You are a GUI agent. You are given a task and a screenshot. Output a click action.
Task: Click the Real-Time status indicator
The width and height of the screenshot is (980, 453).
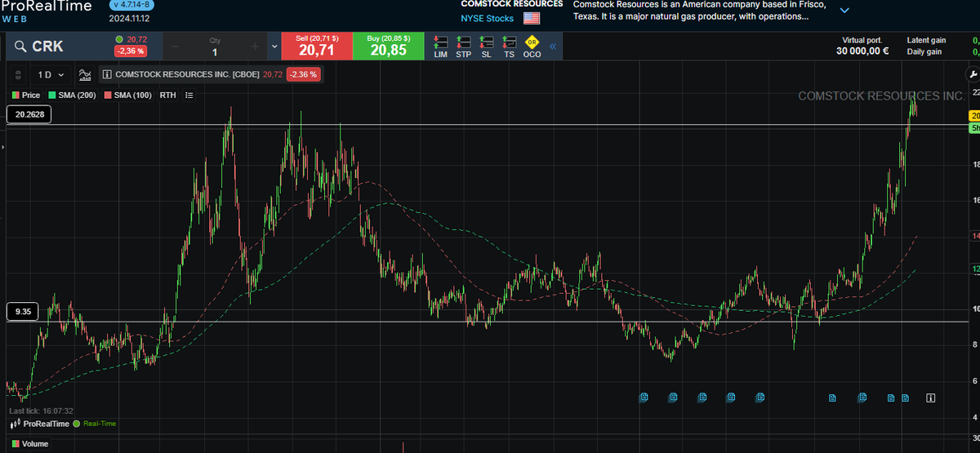click(95, 424)
